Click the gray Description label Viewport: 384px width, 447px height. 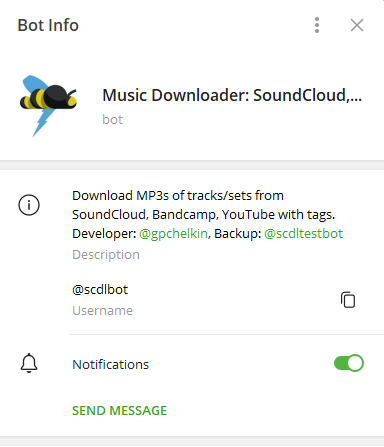(106, 255)
